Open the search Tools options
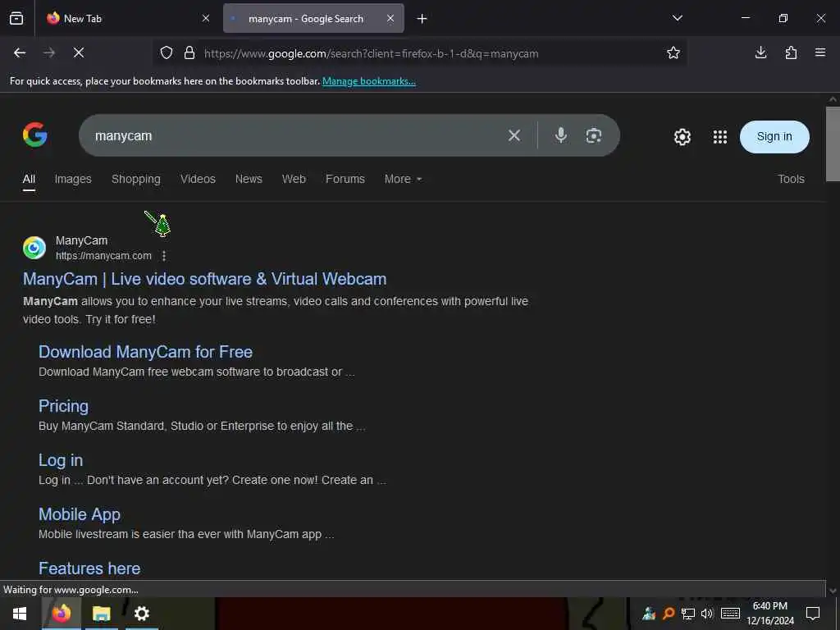Viewport: 840px width, 630px height. [791, 179]
